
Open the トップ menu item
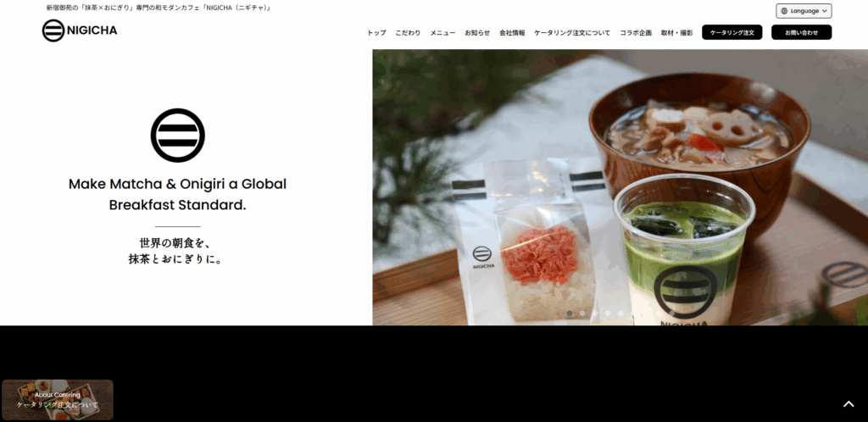pos(376,33)
